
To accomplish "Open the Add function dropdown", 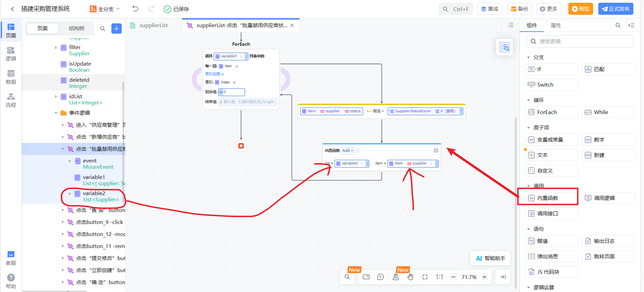I will [348, 150].
